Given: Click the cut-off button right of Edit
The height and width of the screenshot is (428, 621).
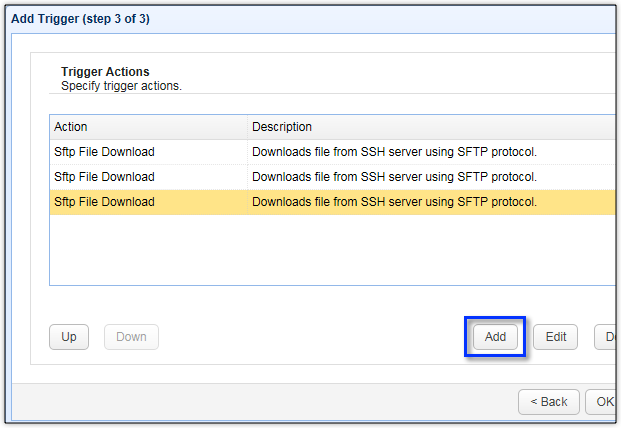Looking at the screenshot, I should pos(606,337).
